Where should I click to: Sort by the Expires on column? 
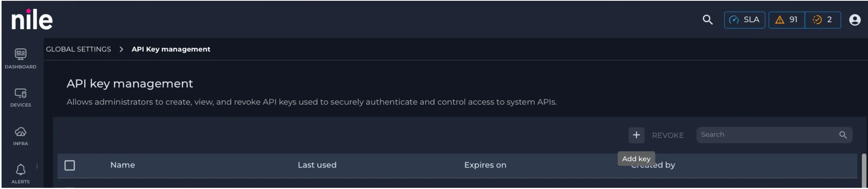tap(485, 165)
